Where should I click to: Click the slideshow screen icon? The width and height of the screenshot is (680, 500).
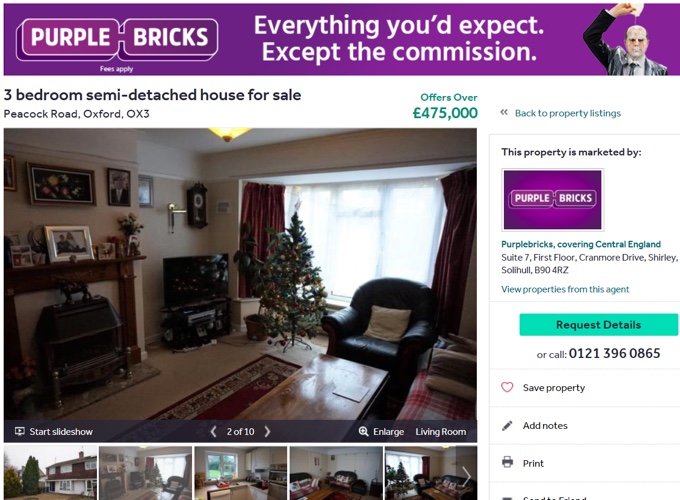click(20, 431)
